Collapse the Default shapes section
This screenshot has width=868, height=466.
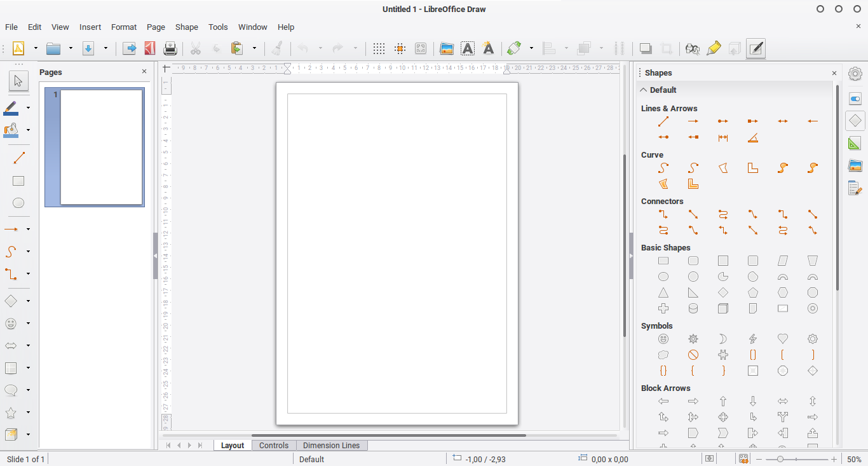pos(643,90)
